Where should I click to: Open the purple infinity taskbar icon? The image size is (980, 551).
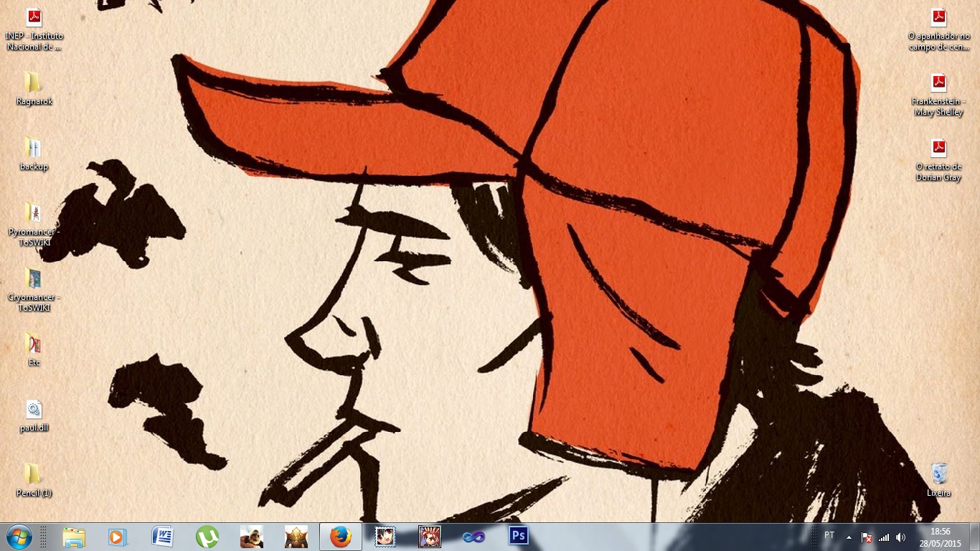pyautogui.click(x=474, y=537)
